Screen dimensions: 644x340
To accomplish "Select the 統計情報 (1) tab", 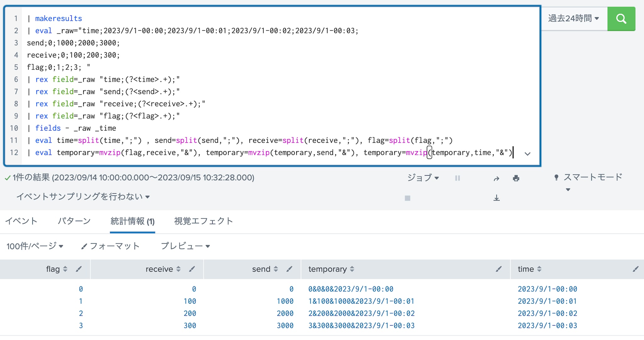I will (132, 221).
